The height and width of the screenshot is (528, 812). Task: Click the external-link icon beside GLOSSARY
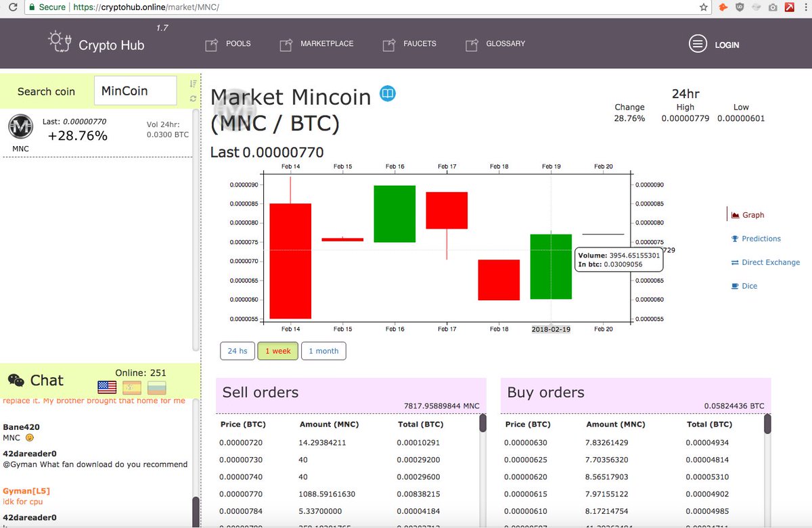(472, 45)
